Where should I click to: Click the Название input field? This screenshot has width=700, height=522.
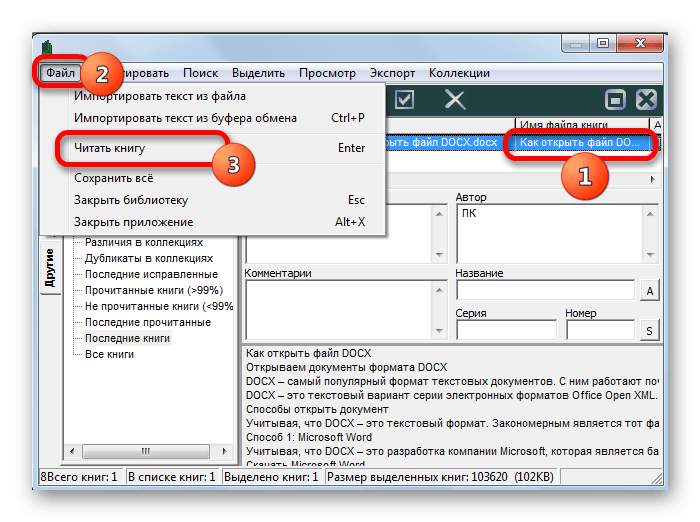[x=546, y=290]
